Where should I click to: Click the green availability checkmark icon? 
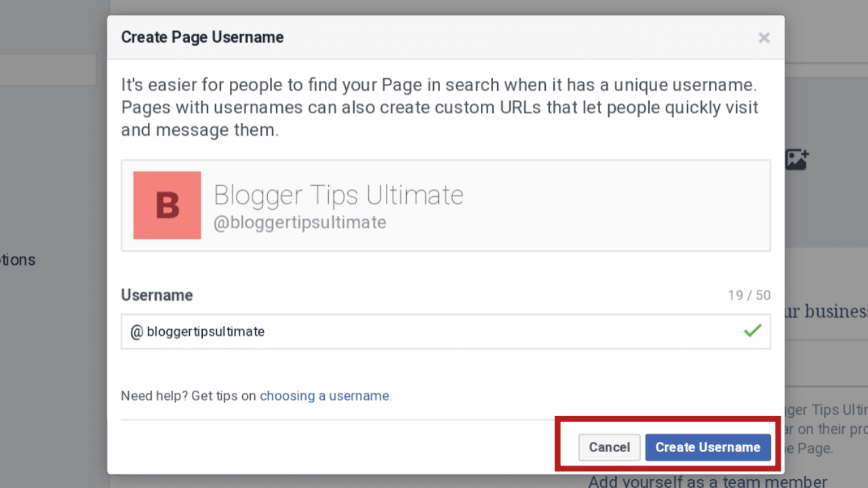tap(752, 331)
